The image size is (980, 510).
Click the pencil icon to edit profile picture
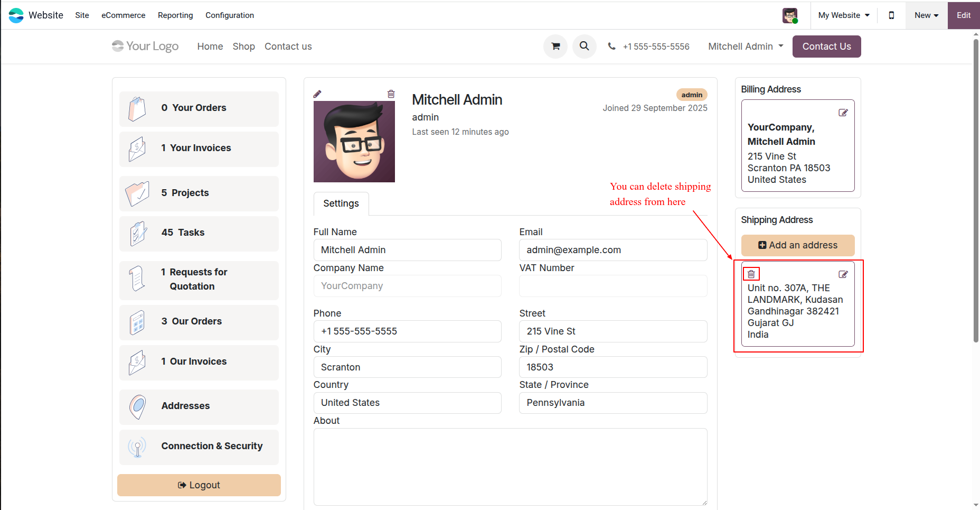click(317, 94)
